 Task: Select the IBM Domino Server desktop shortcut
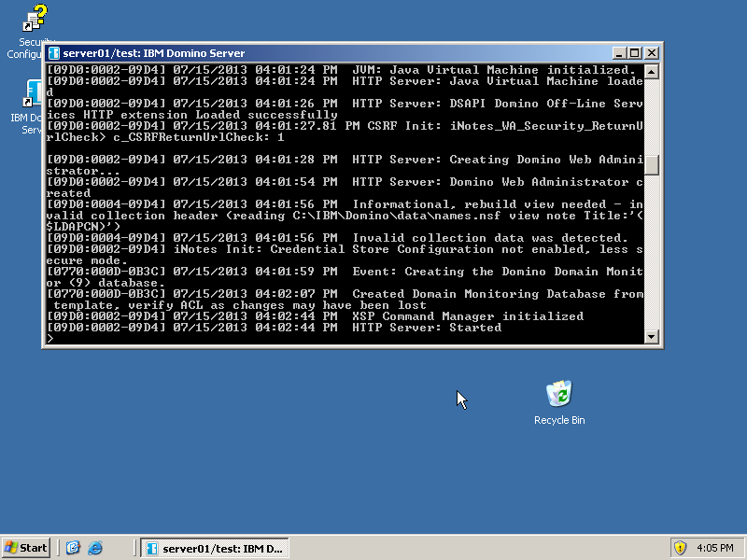(31, 107)
